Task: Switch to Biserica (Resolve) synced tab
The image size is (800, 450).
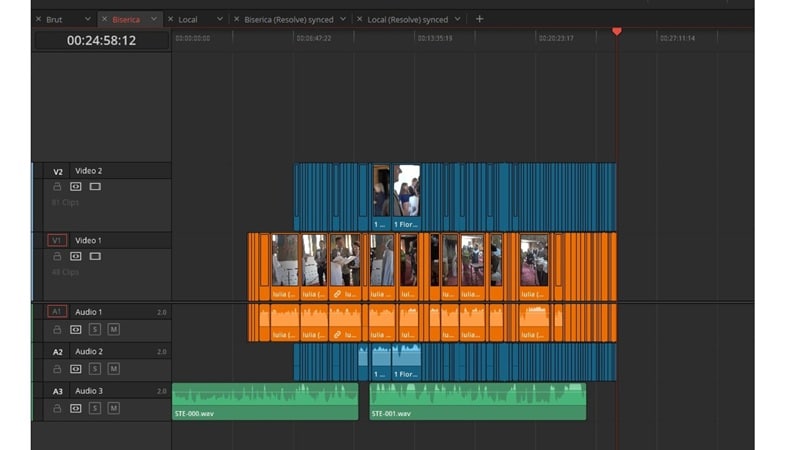Action: 289,19
